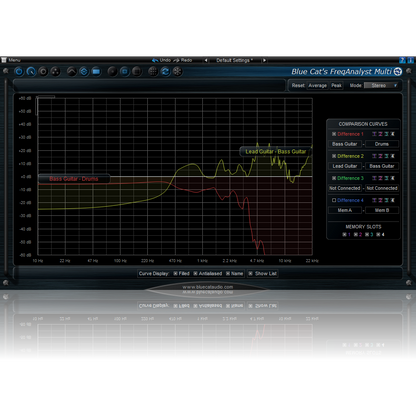The height and width of the screenshot is (416, 416).
Task: Select the magnifier zoom tool icon
Action: point(31,71)
